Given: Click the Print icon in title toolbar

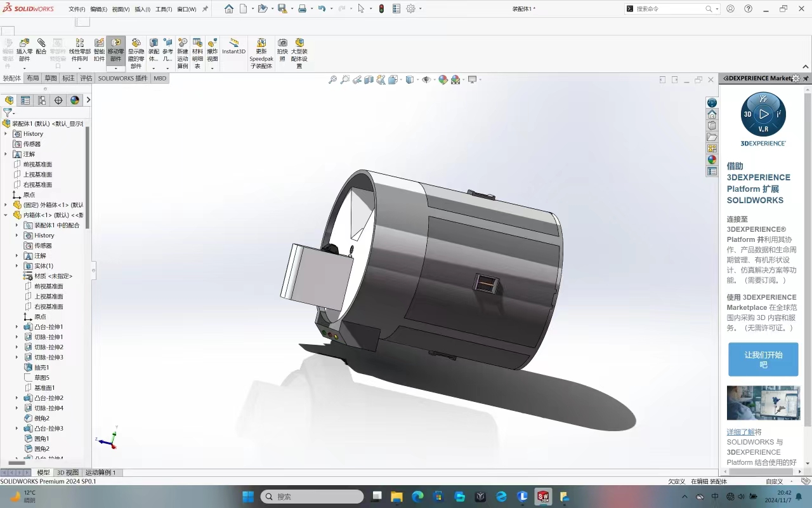Looking at the screenshot, I should [302, 9].
